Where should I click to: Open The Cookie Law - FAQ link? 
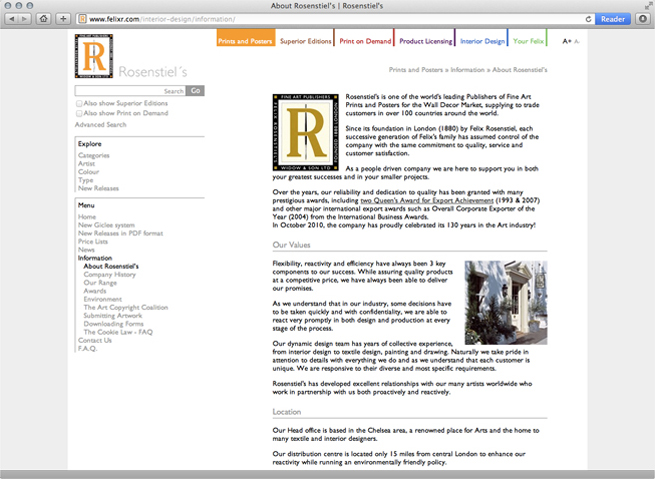pyautogui.click(x=118, y=332)
